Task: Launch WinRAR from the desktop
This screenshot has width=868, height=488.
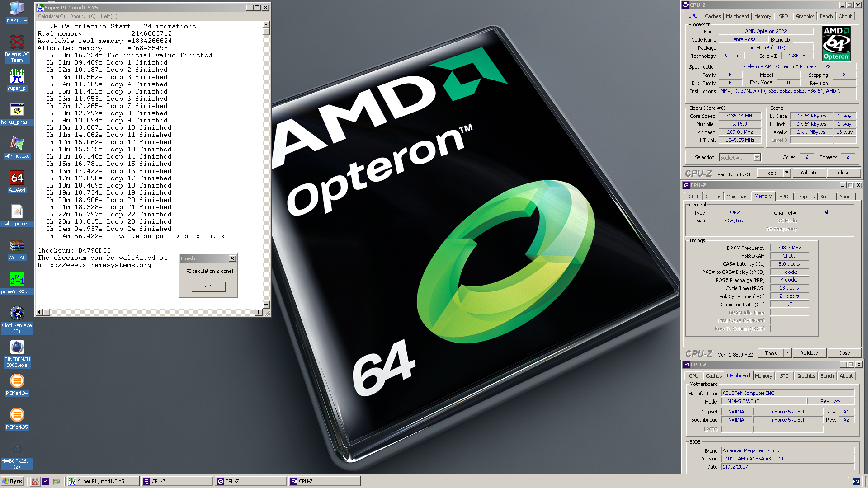Action: click(17, 249)
